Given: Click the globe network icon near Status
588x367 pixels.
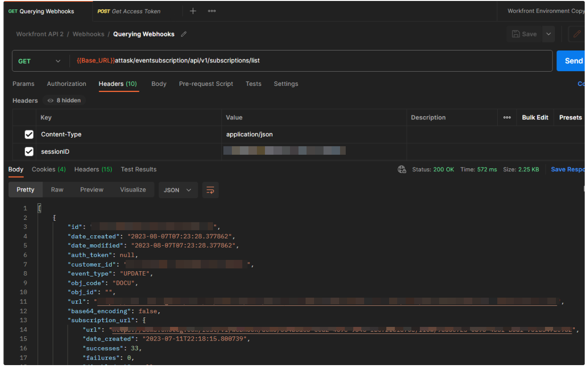Looking at the screenshot, I should tap(402, 169).
